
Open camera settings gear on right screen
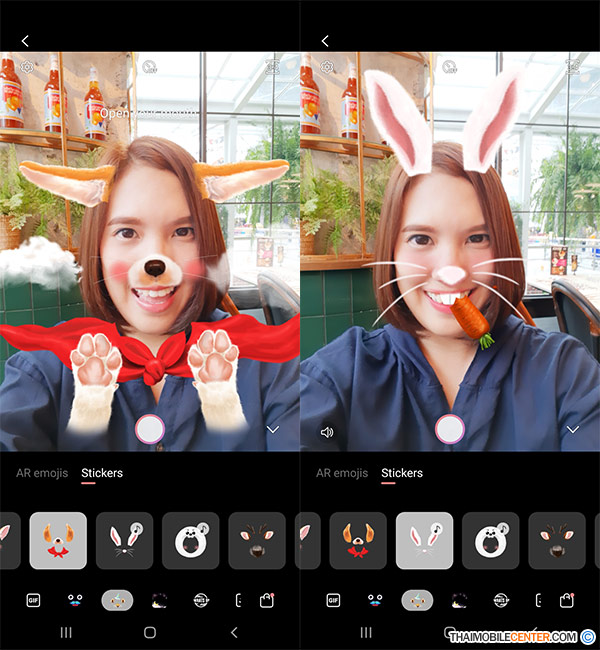327,67
